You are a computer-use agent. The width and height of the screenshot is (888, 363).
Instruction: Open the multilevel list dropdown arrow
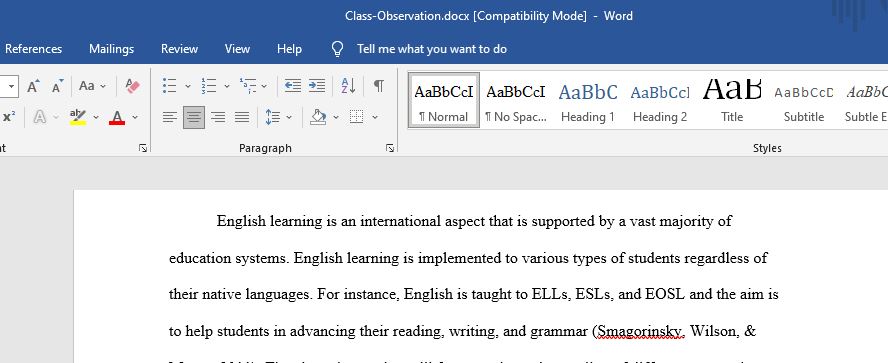(264, 86)
